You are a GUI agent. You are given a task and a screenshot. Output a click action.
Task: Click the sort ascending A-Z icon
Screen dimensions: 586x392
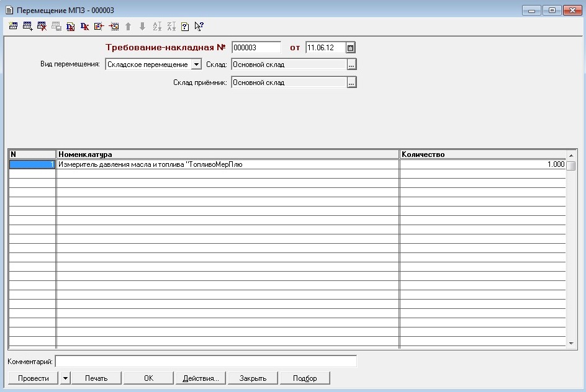[157, 26]
